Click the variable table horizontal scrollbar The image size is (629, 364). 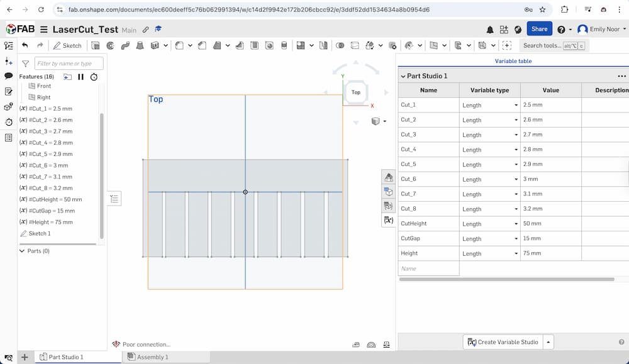pyautogui.click(x=506, y=279)
